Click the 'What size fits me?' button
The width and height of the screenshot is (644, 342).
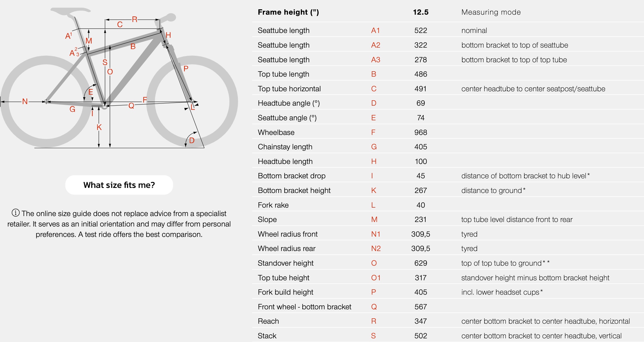click(x=119, y=185)
